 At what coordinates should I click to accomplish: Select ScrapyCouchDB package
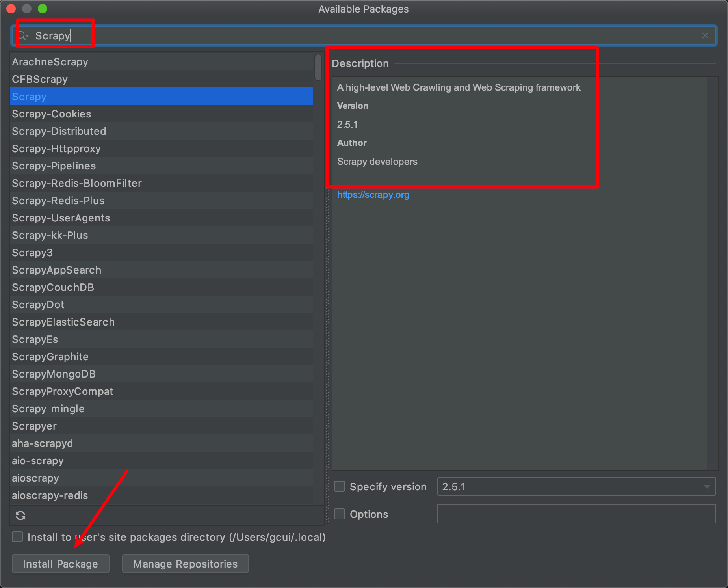pos(162,287)
